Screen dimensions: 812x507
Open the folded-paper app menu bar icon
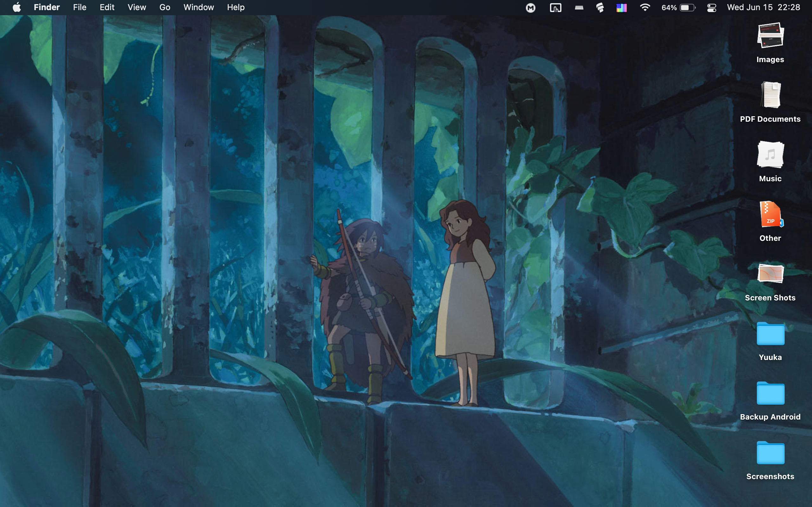[x=600, y=7]
